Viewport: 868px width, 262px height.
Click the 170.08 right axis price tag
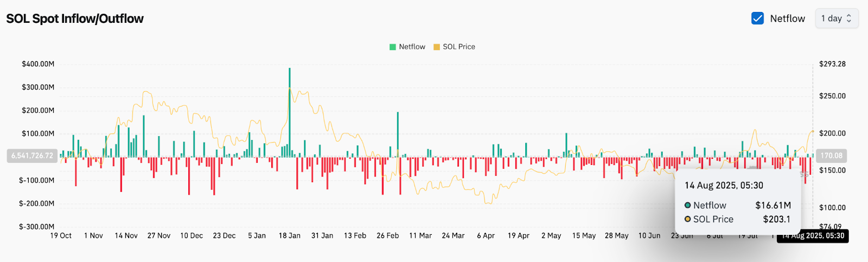(x=831, y=156)
